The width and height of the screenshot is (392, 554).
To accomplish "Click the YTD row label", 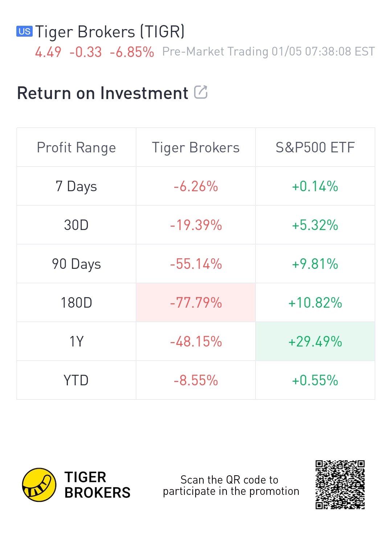I will point(76,381).
